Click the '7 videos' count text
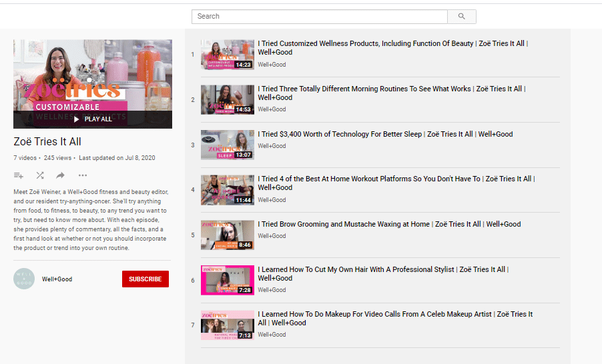 pos(25,158)
